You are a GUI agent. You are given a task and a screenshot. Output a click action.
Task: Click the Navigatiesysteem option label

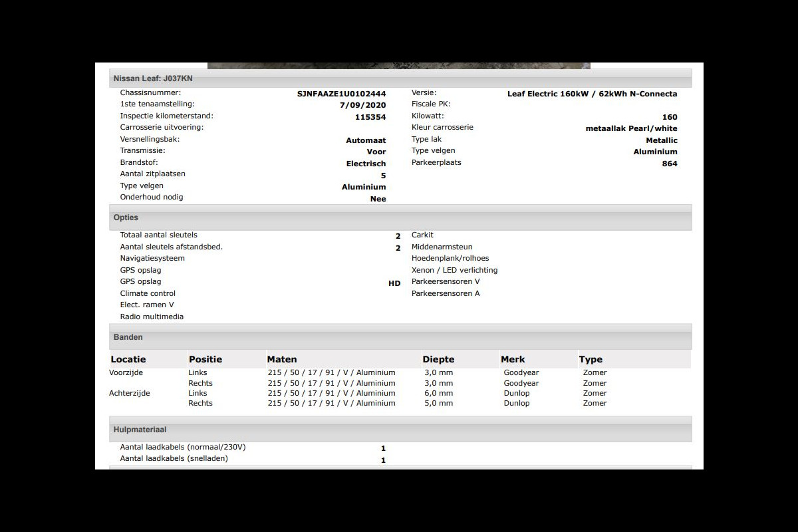(x=152, y=258)
